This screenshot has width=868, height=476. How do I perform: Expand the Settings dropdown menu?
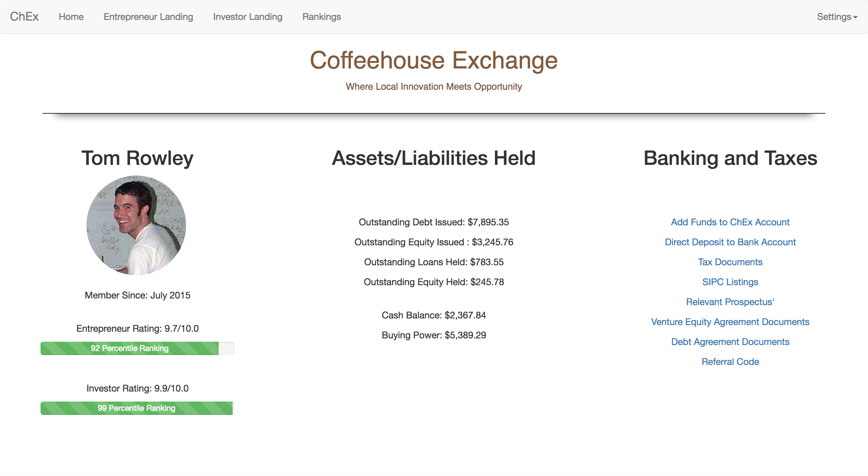coord(837,17)
